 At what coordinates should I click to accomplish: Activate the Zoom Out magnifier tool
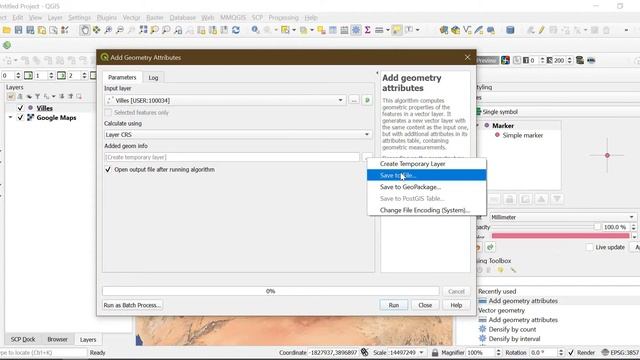pyautogui.click(x=120, y=30)
